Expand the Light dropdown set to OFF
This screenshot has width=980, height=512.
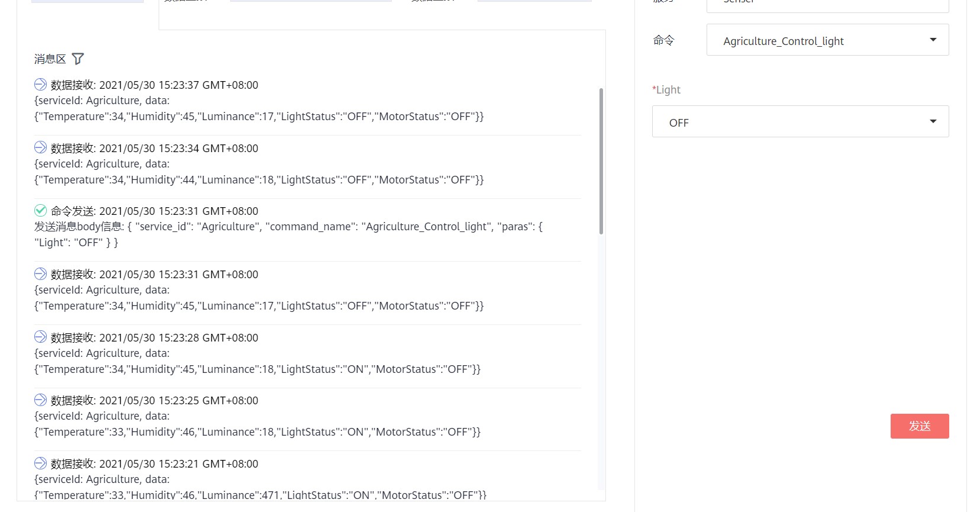pyautogui.click(x=800, y=122)
